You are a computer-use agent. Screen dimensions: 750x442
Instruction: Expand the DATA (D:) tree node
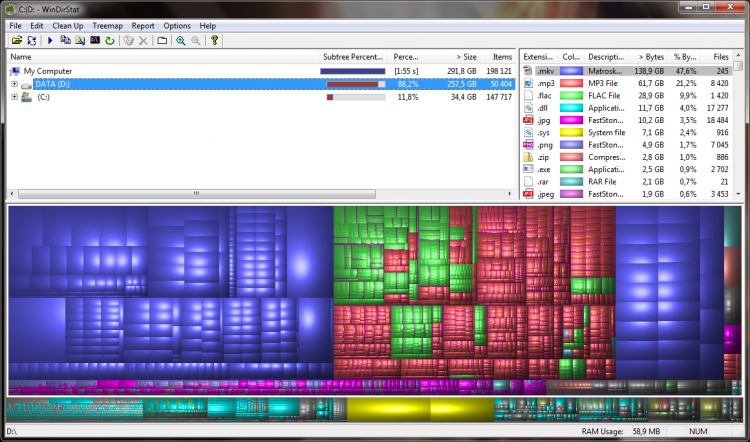[x=14, y=84]
